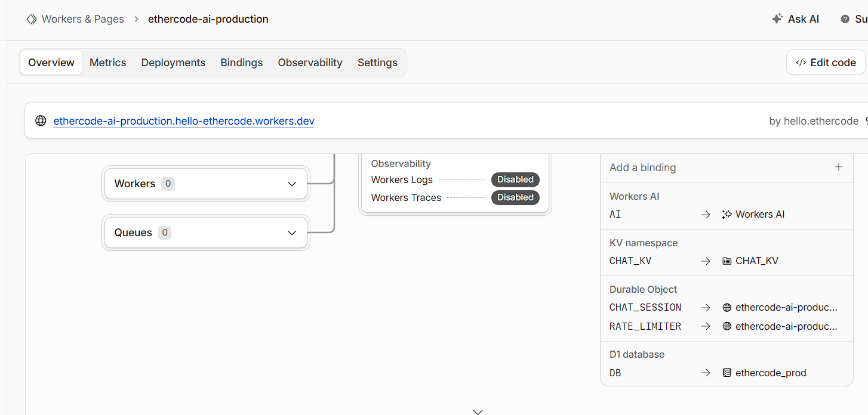This screenshot has width=868, height=415.
Task: Click the plus icon to add a binding
Action: click(x=839, y=167)
